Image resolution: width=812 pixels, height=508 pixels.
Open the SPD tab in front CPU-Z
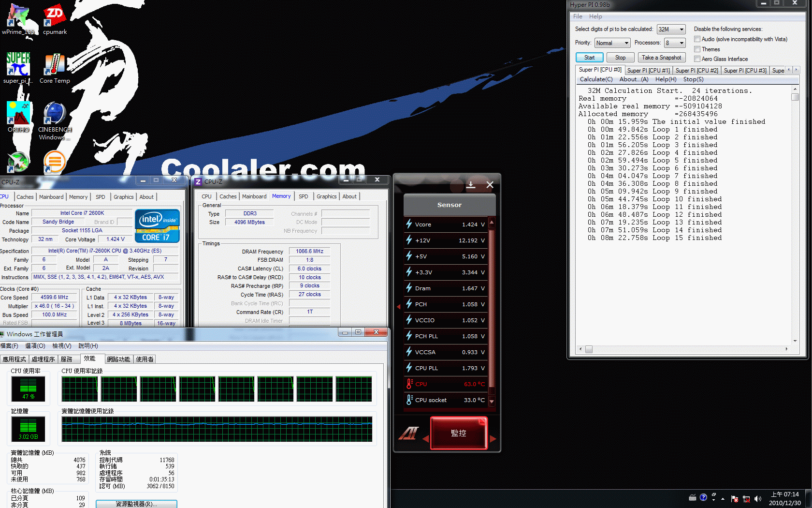(303, 196)
